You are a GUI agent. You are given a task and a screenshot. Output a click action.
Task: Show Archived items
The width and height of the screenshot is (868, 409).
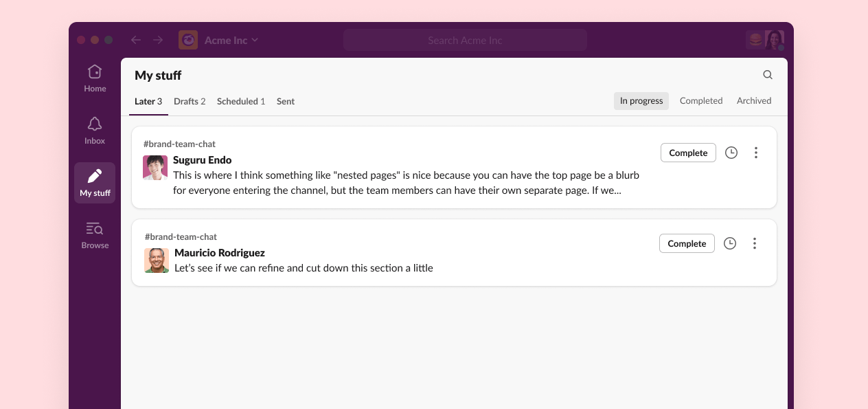(x=753, y=100)
